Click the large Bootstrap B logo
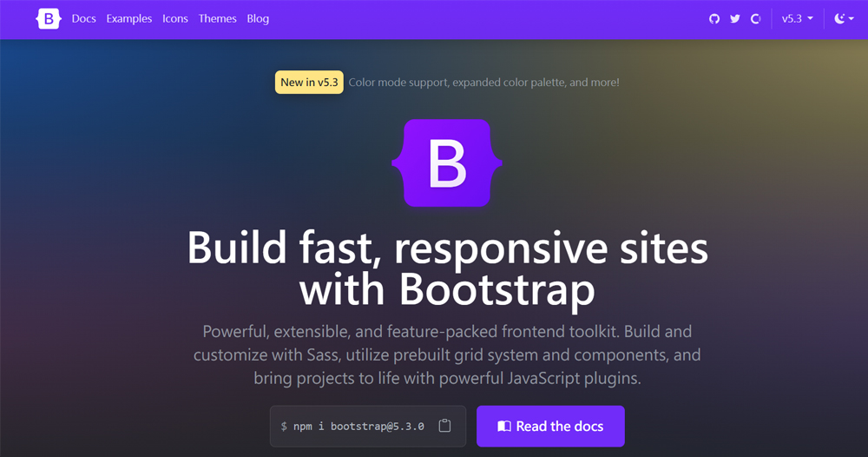The width and height of the screenshot is (868, 457). click(x=447, y=162)
